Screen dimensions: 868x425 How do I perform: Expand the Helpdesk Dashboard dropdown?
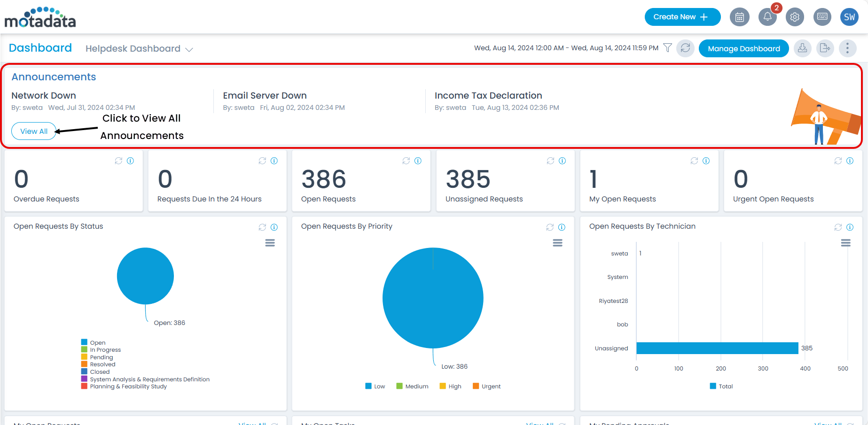pos(189,49)
